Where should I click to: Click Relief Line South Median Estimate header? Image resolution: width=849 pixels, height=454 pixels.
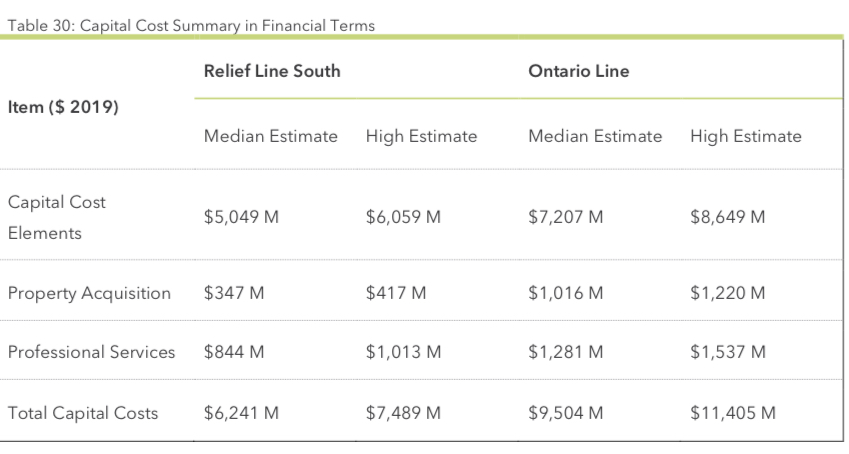tap(270, 136)
